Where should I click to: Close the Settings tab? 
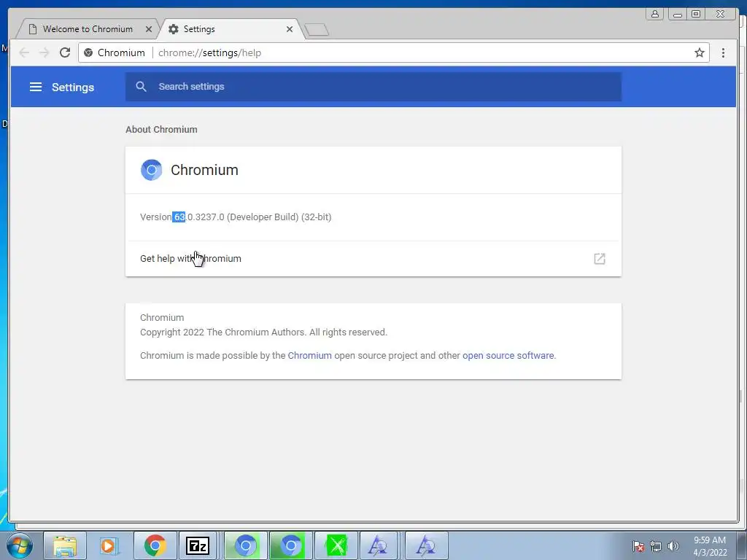point(289,29)
